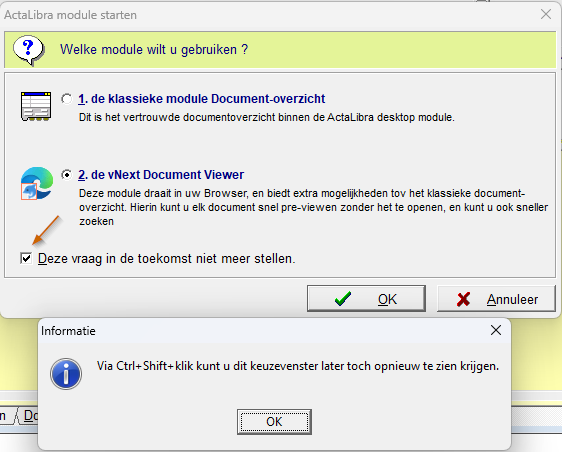Viewport: 562px width, 452px height.
Task: Click the 'Dit is het vertrouwde documentoverzicht' description
Action: click(x=267, y=117)
